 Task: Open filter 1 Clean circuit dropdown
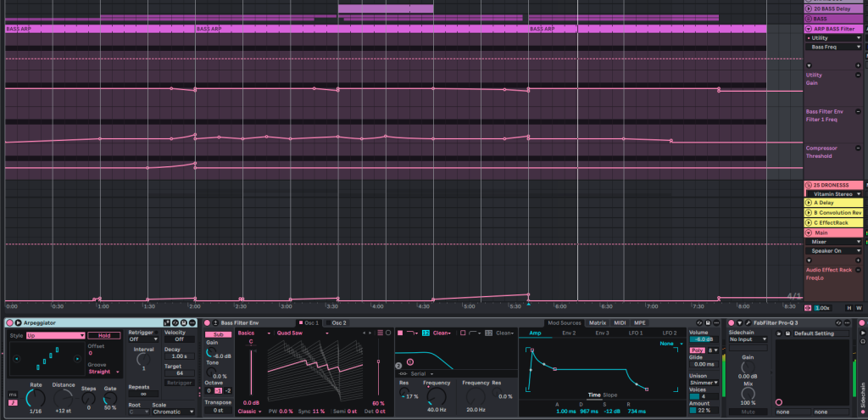tap(442, 333)
